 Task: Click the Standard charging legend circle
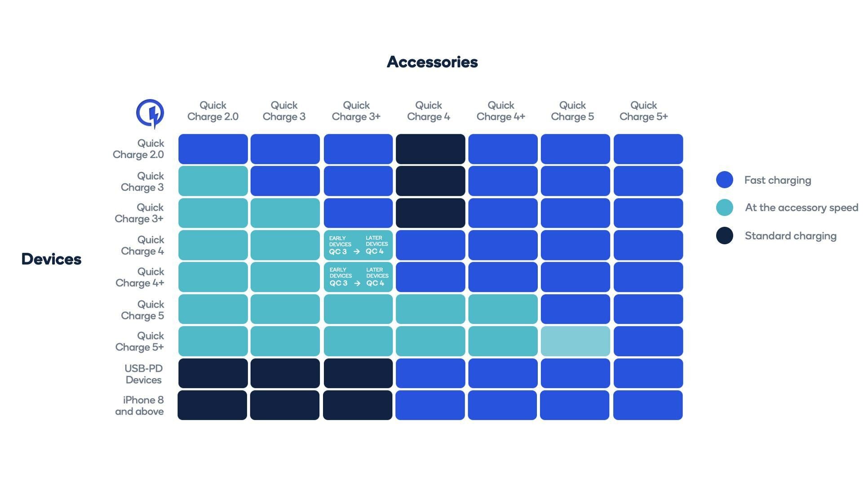click(x=725, y=236)
